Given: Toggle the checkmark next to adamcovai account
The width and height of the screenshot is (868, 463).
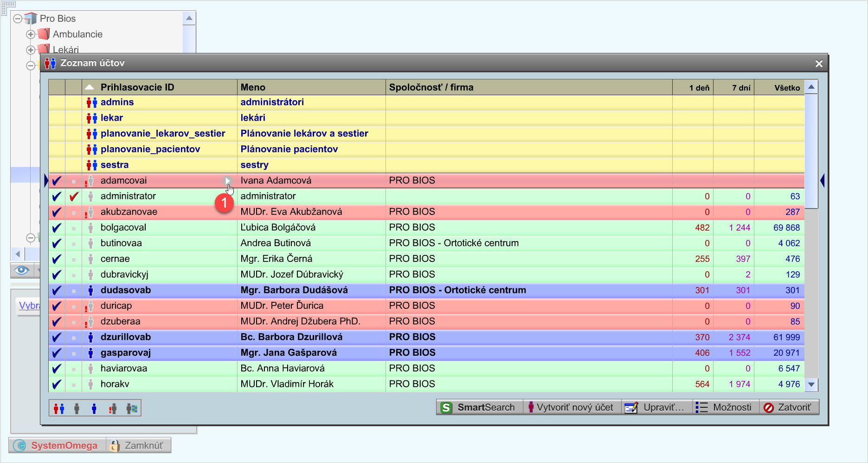Looking at the screenshot, I should click(x=56, y=180).
